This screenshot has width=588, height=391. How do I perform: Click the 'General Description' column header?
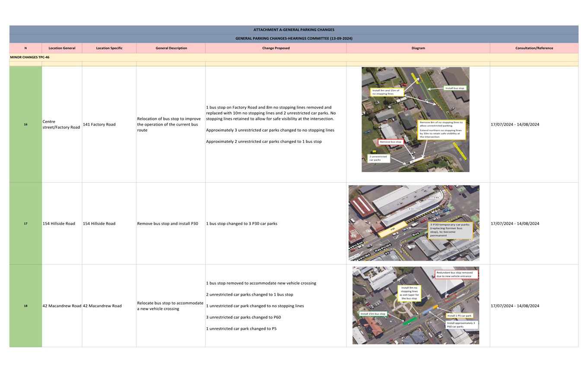click(171, 48)
